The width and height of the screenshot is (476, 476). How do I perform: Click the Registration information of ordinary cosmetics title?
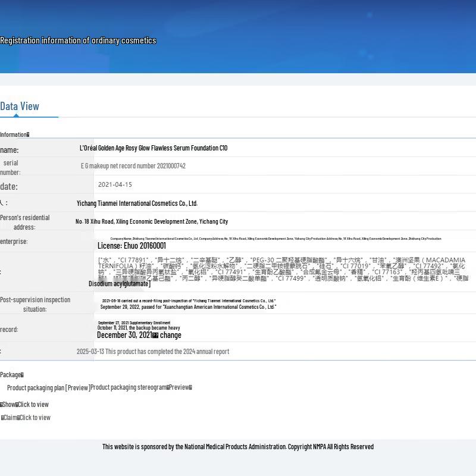78,40
